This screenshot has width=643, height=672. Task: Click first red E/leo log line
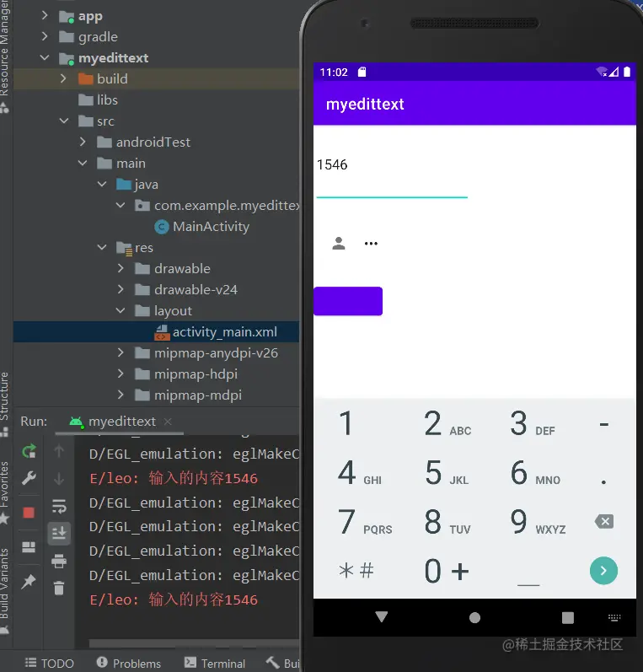[174, 478]
